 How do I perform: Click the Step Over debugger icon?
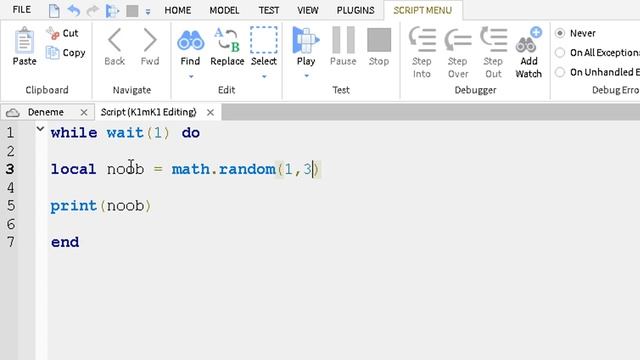pyautogui.click(x=458, y=40)
